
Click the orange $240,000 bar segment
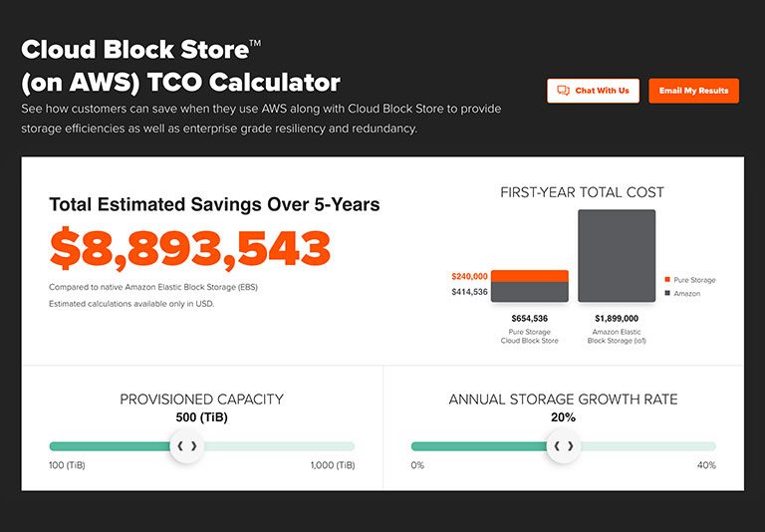[x=530, y=276]
